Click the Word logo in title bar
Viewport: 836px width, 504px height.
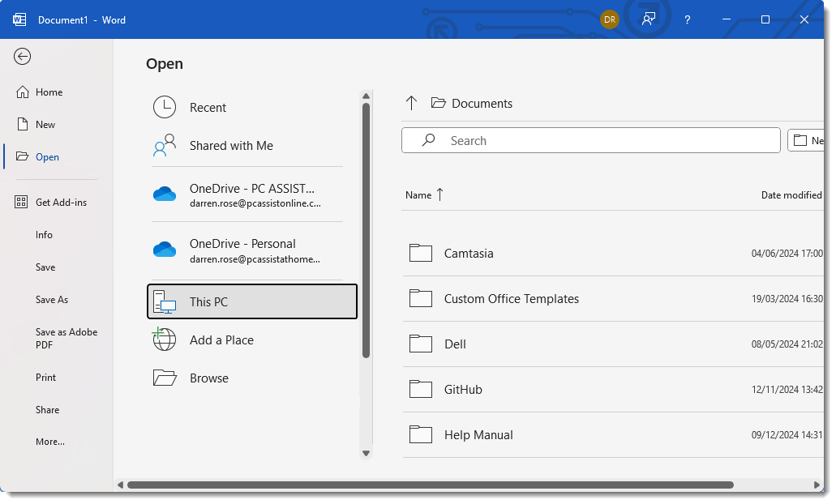pos(19,19)
